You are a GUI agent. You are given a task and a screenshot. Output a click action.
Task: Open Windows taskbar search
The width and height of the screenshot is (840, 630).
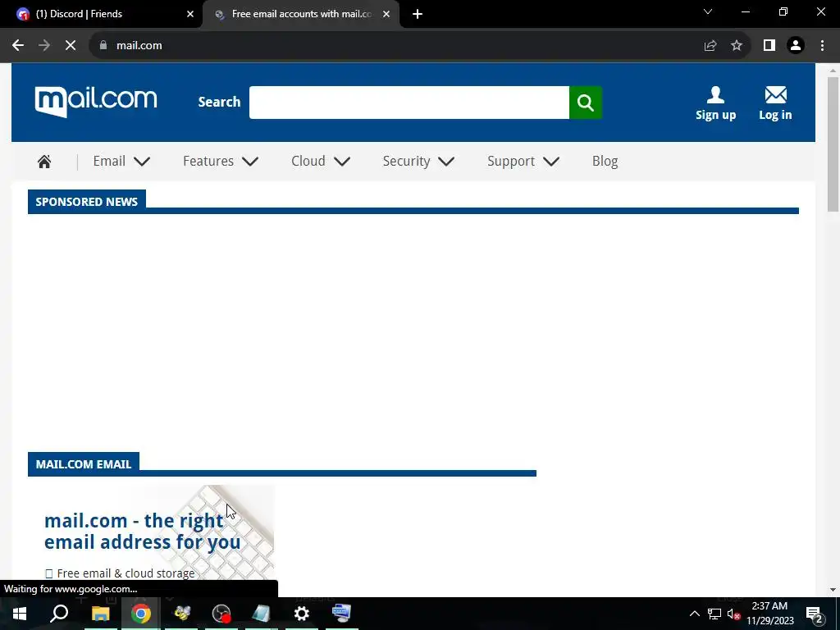coord(59,614)
